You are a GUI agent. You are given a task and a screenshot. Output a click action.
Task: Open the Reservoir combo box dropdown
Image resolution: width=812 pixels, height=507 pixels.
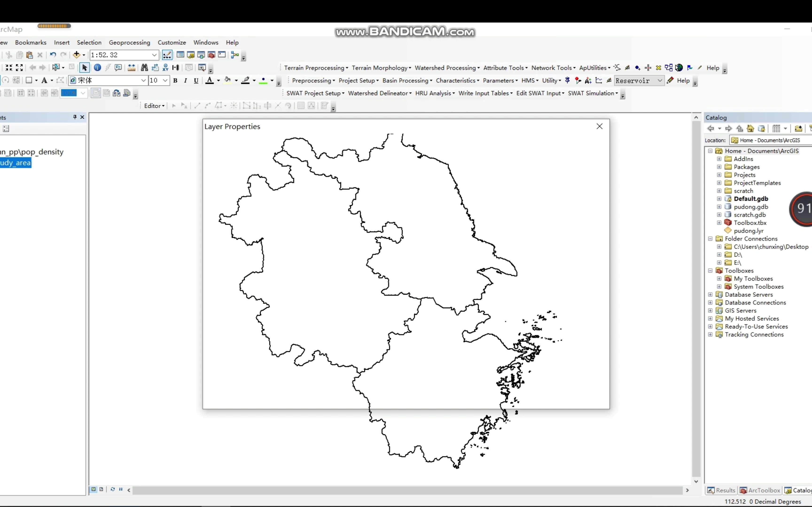tap(660, 81)
